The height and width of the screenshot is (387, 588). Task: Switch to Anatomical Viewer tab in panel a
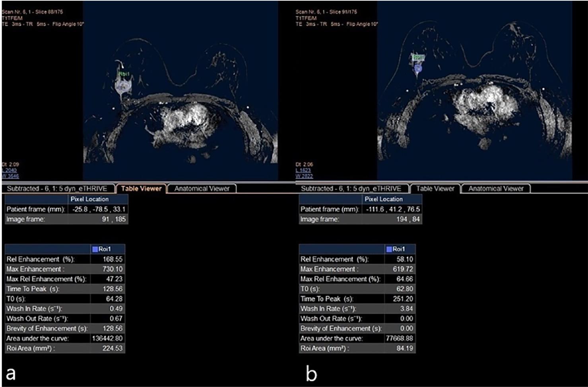point(202,189)
